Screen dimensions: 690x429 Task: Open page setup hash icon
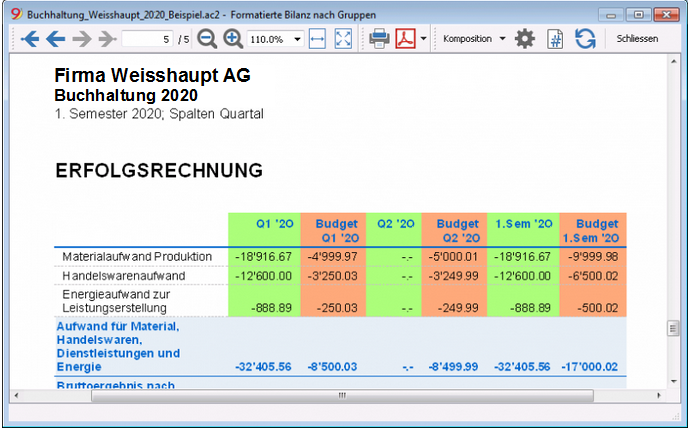pos(555,39)
